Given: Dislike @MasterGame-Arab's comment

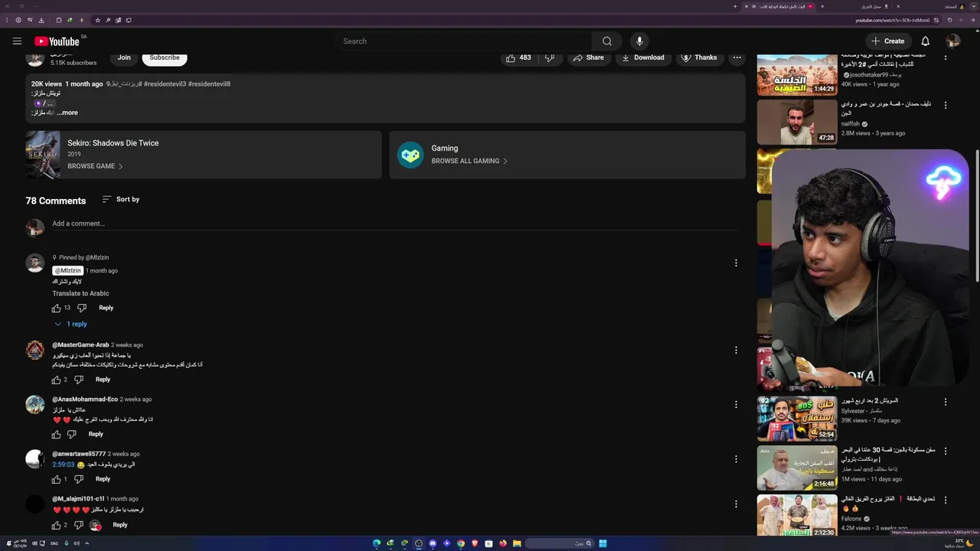Looking at the screenshot, I should 79,380.
